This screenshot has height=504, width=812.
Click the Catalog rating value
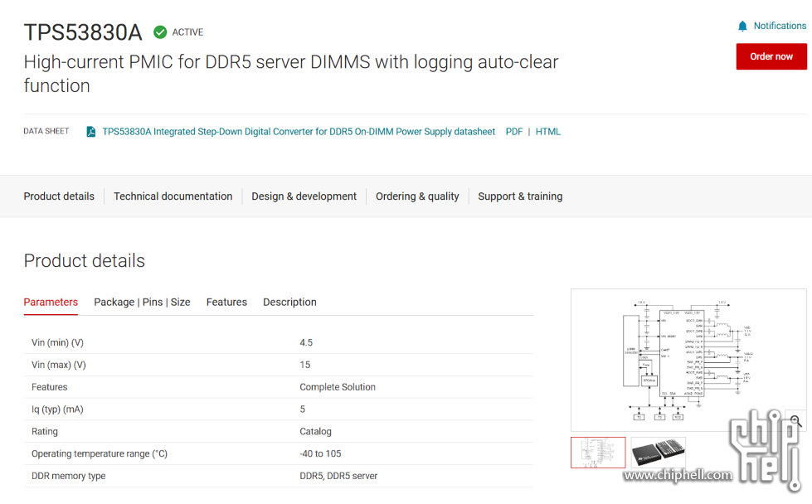(x=315, y=432)
